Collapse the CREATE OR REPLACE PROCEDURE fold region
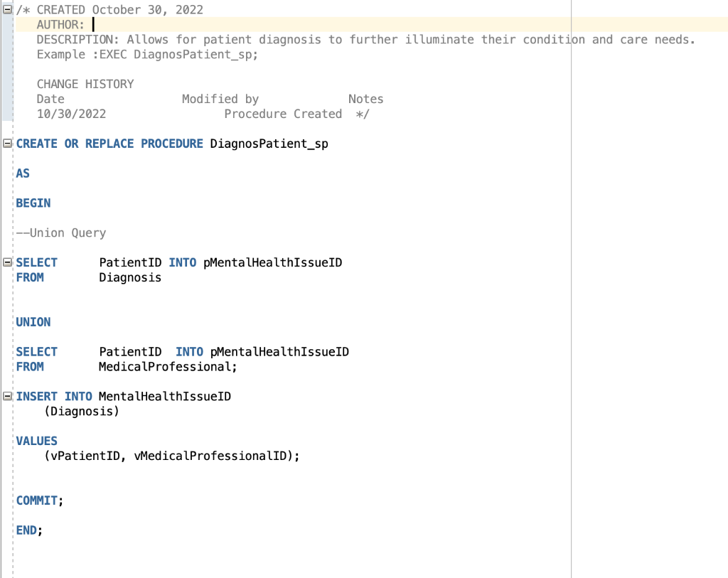Screen dimensions: 728x578 [x=6, y=142]
